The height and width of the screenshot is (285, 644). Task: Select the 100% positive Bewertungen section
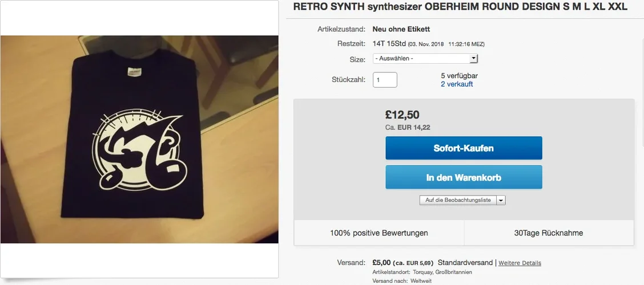(379, 233)
